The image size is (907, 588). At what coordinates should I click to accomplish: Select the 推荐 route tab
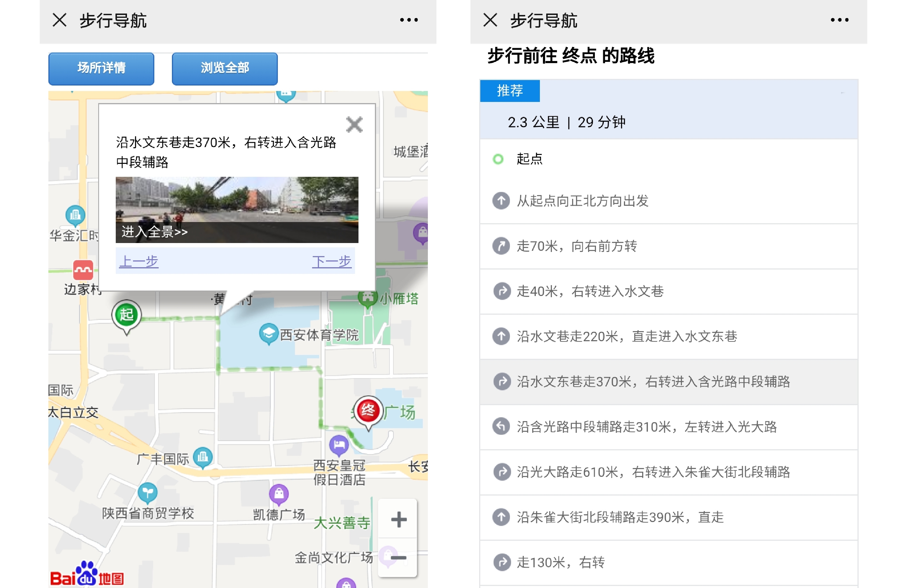pyautogui.click(x=510, y=91)
